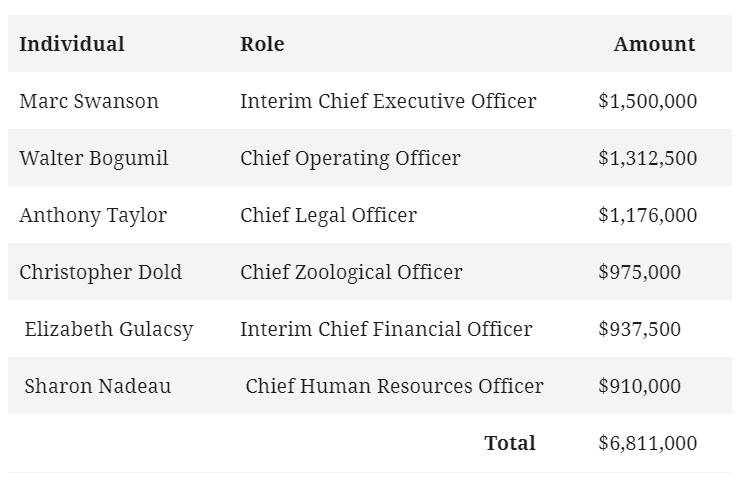Select the Sharon Nadeau name cell
Viewport: 737px width, 488px height.
(x=98, y=386)
